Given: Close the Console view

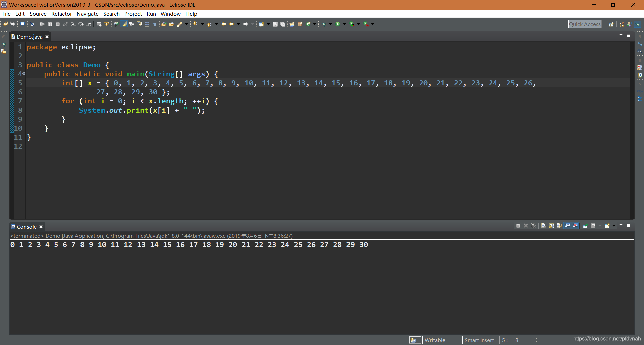Looking at the screenshot, I should (41, 227).
